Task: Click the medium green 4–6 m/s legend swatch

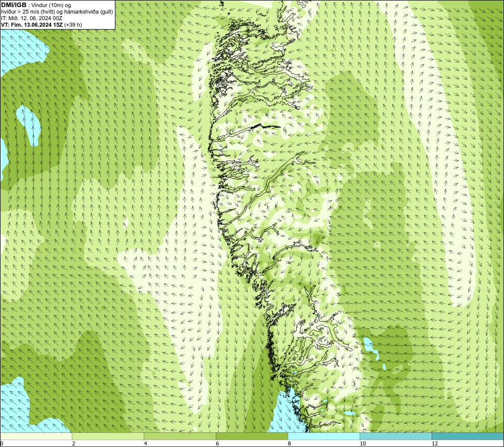Action: click(x=180, y=436)
